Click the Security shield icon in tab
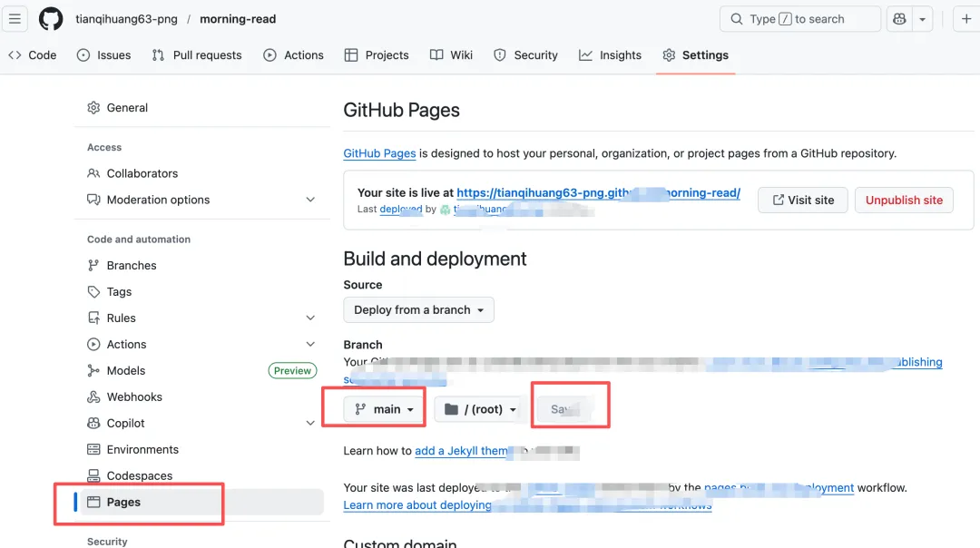 click(500, 55)
